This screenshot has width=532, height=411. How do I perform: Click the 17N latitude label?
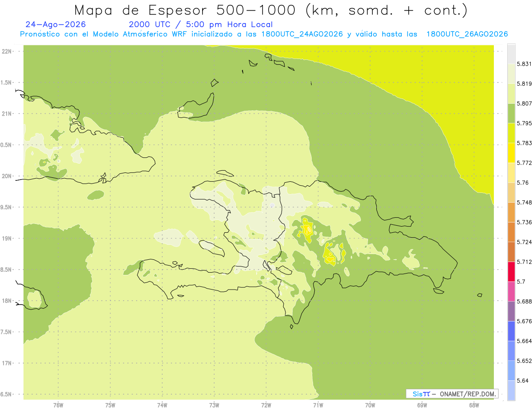(x=7, y=364)
